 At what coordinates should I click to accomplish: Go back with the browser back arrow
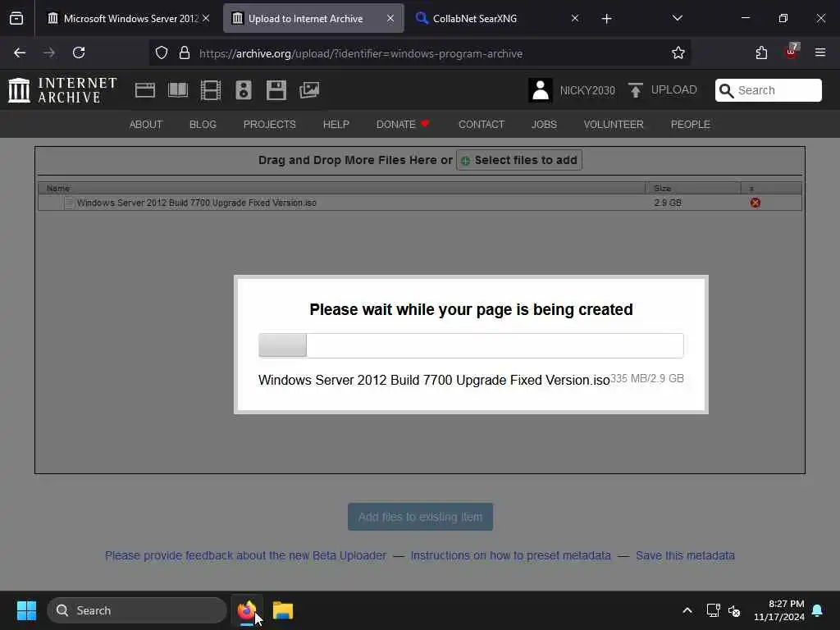[20, 53]
